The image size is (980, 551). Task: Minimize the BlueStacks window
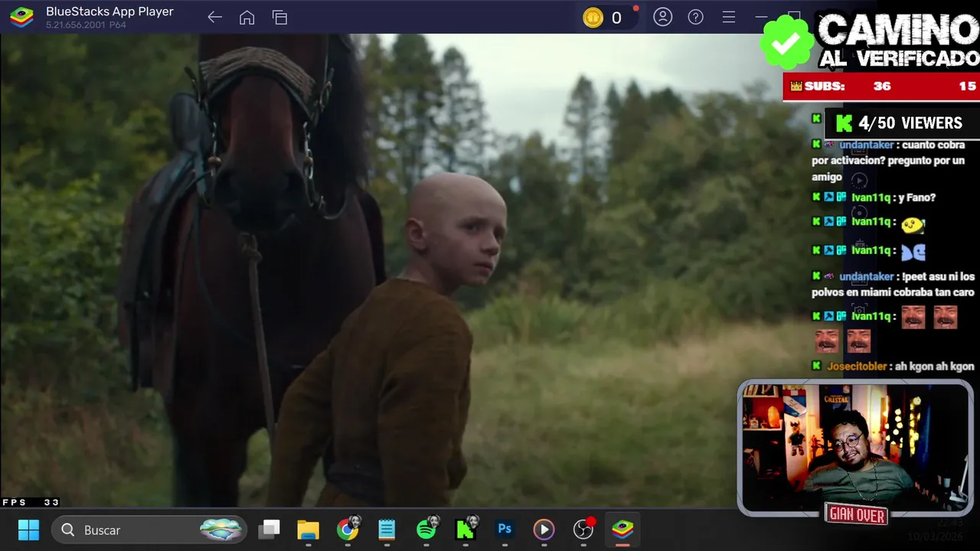click(761, 17)
